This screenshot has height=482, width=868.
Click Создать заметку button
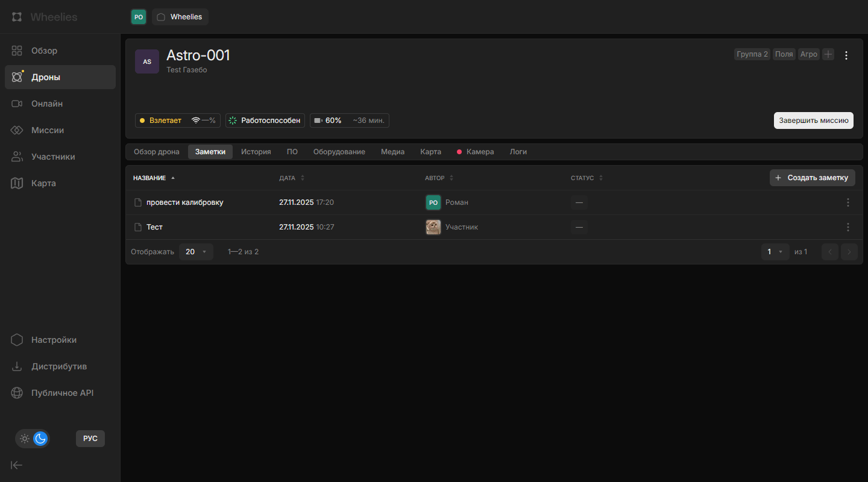(x=812, y=178)
